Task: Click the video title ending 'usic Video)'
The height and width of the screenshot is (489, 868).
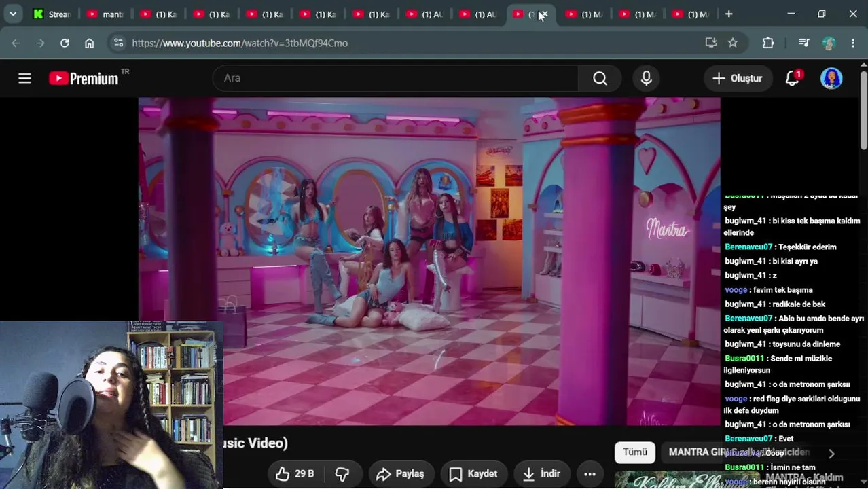Action: [255, 443]
